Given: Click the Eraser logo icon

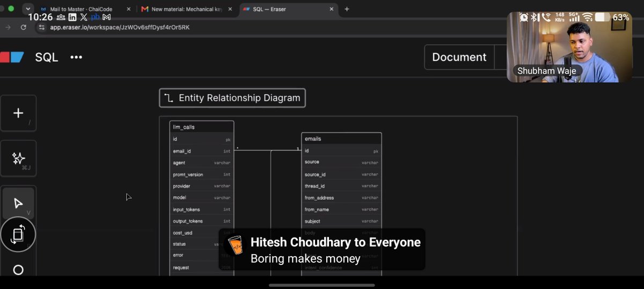Looking at the screenshot, I should pyautogui.click(x=12, y=57).
